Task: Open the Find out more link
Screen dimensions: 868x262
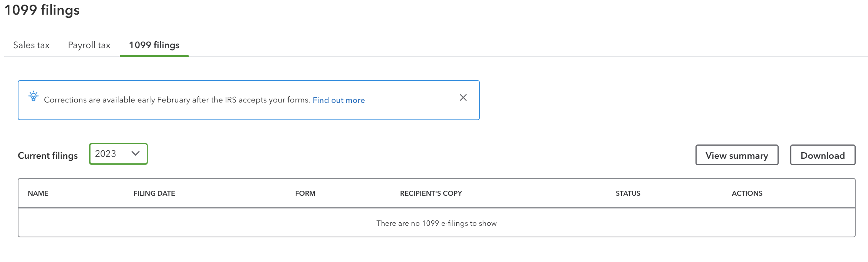Action: (x=338, y=100)
